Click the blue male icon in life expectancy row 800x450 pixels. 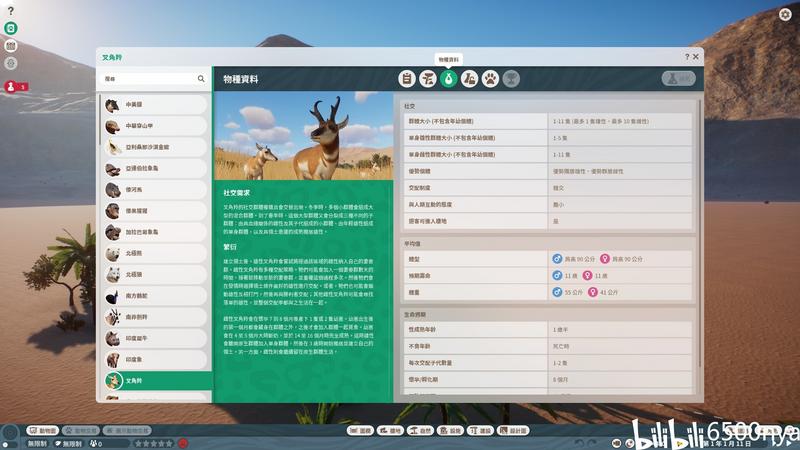click(557, 276)
